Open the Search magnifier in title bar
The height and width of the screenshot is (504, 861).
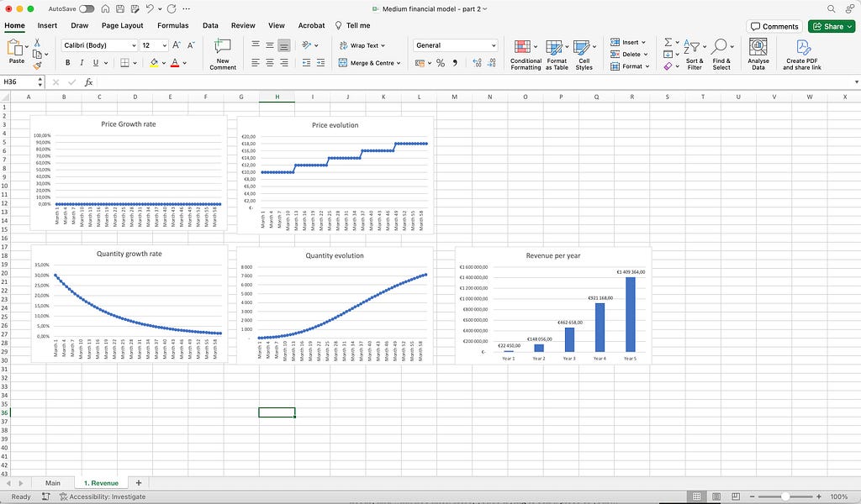(832, 8)
